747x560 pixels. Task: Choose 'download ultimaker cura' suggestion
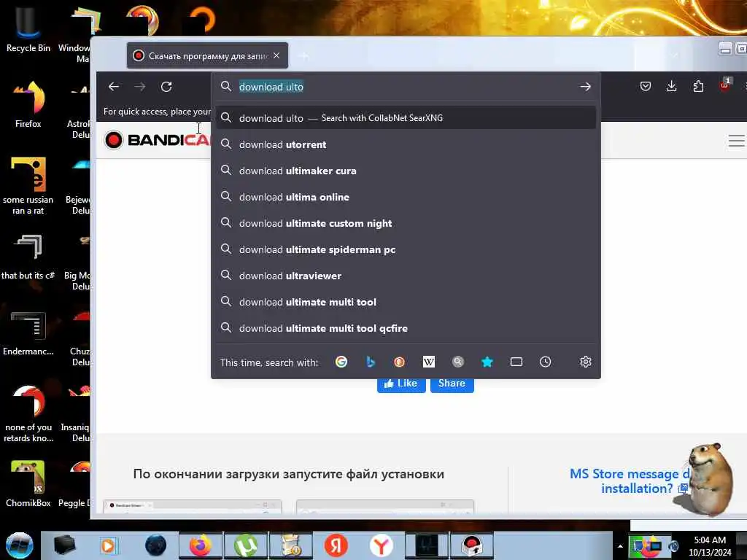pos(406,171)
